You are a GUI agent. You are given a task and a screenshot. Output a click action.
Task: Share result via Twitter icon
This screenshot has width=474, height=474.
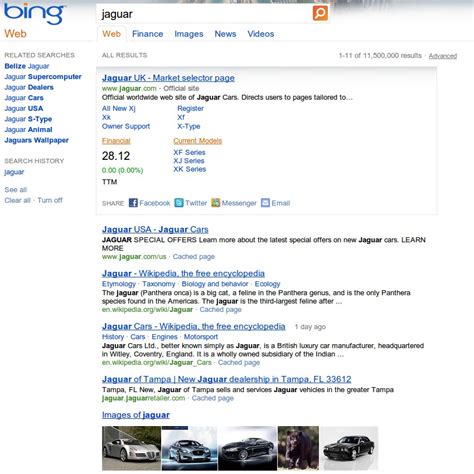click(179, 203)
